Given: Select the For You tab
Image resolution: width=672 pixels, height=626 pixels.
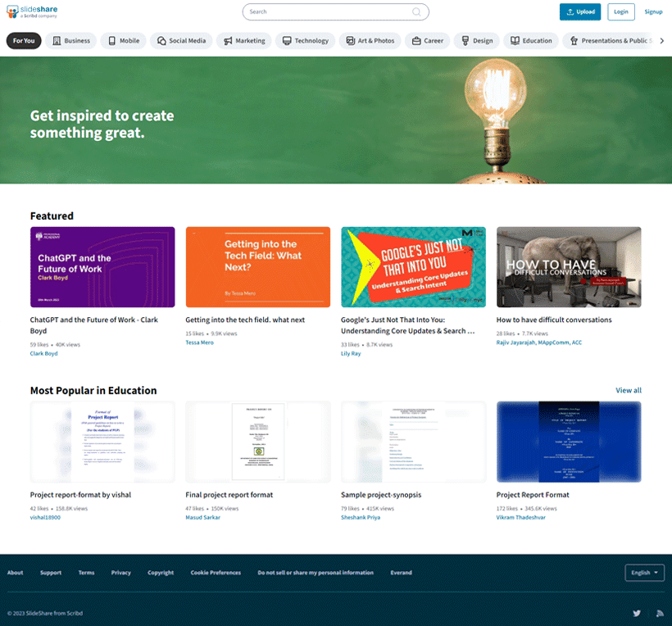Looking at the screenshot, I should [24, 41].
